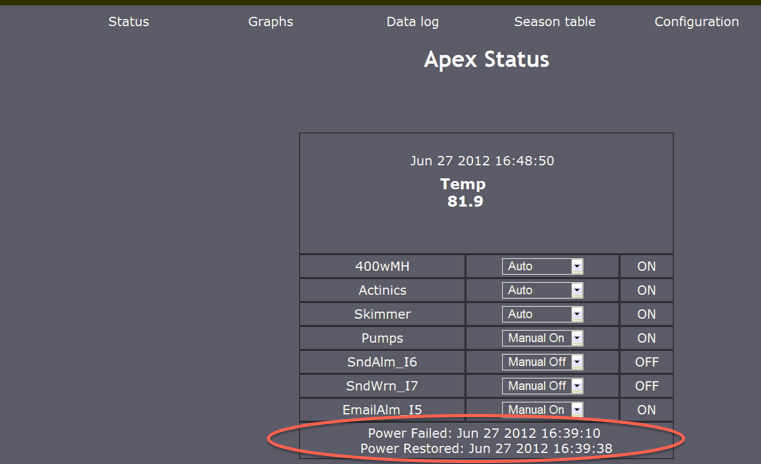Open the 400wMH mode dropdown
Image resolution: width=761 pixels, height=464 pixels.
point(543,266)
